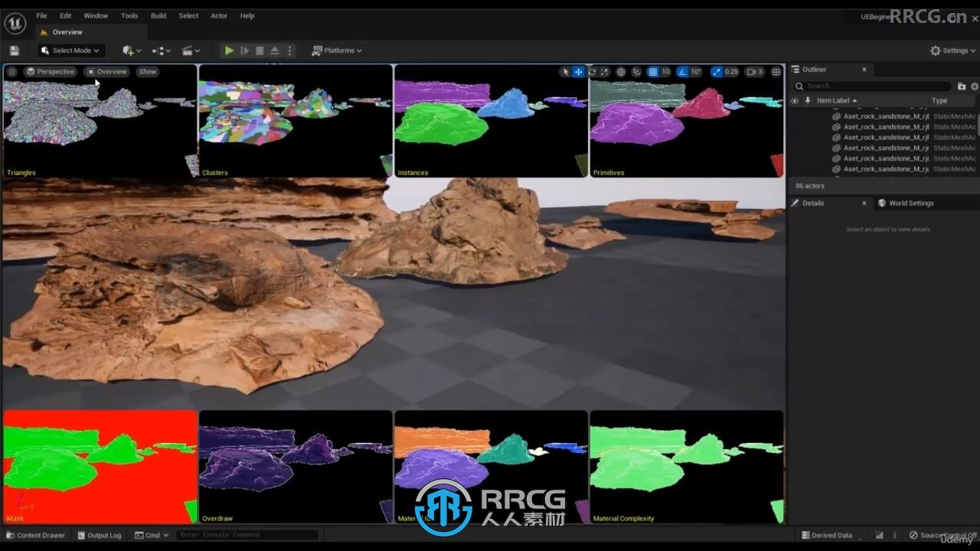This screenshot has height=551, width=980.
Task: Open the Perspective viewport type menu
Action: [x=51, y=72]
